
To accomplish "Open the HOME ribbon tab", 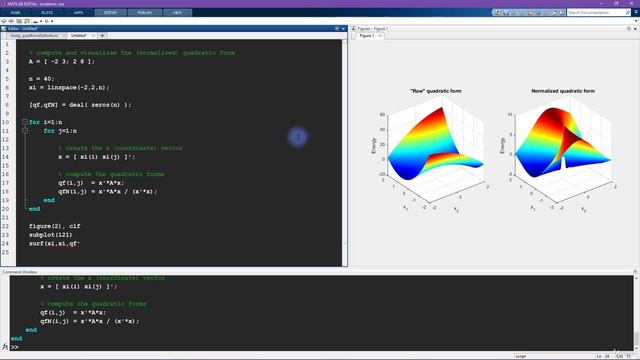I will click(16, 13).
